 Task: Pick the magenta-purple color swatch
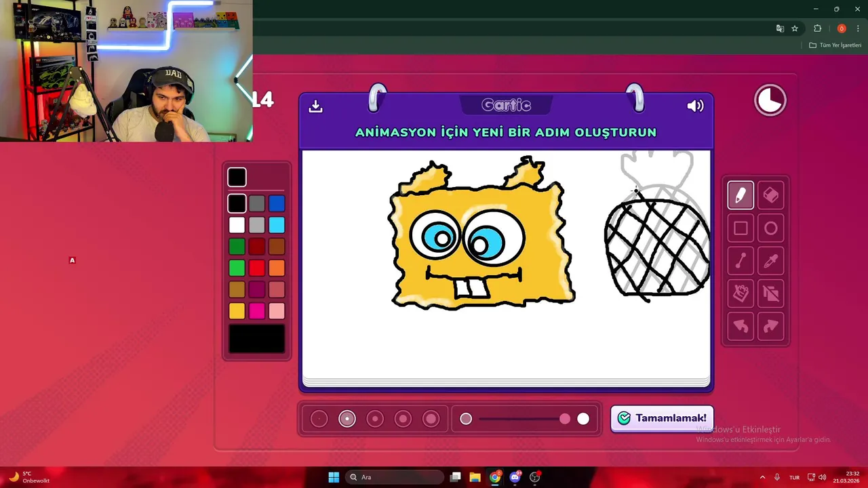(x=256, y=289)
